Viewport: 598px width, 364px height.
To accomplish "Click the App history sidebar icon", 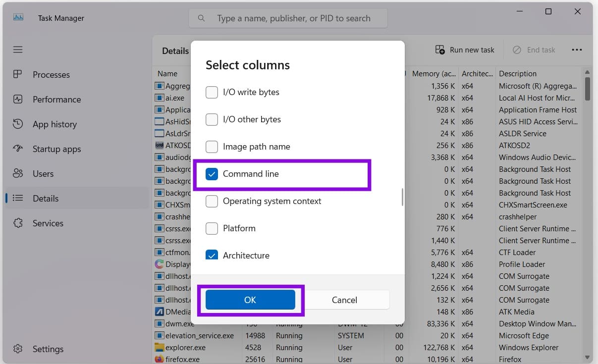I will point(18,124).
